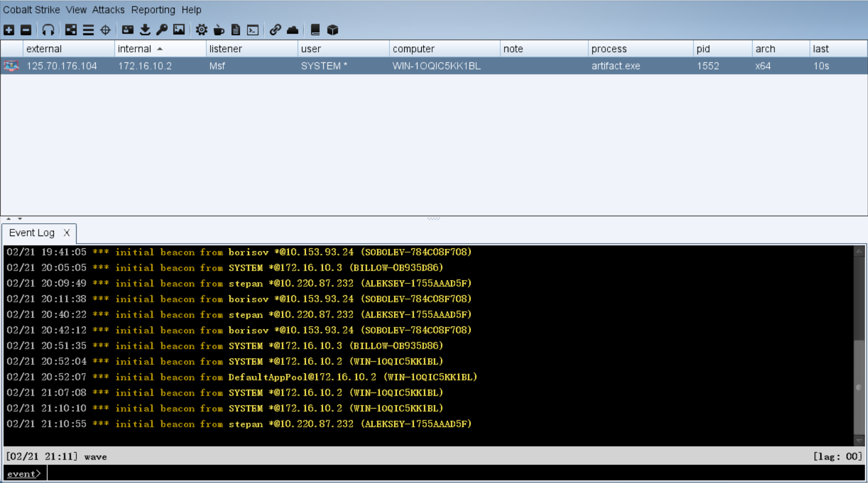Open keystrokes via the key icon
The image size is (868, 483).
tap(162, 30)
